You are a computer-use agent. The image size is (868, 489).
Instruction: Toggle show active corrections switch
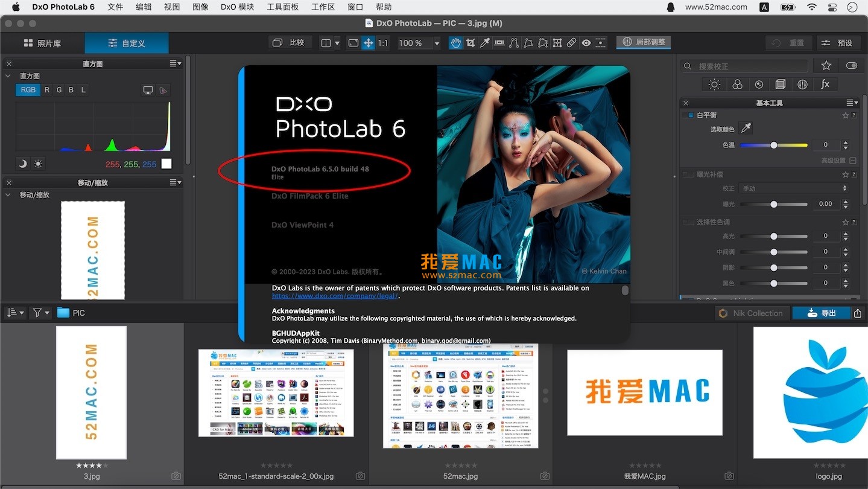(x=852, y=65)
